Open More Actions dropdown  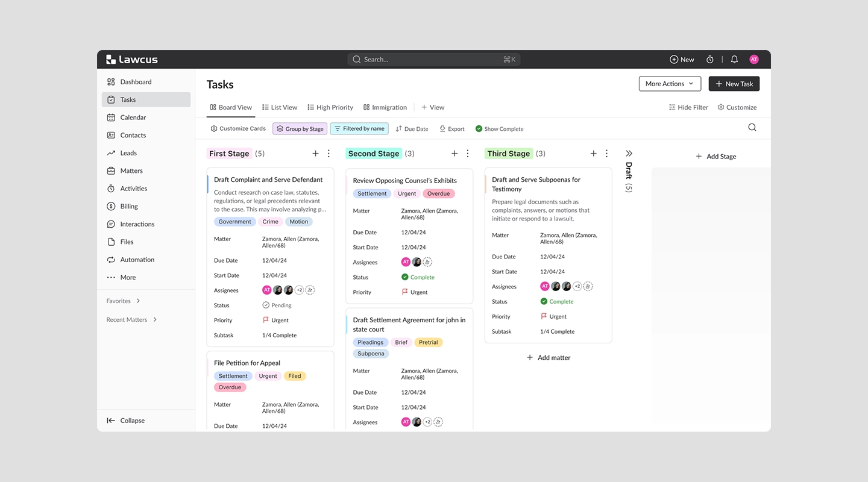670,84
